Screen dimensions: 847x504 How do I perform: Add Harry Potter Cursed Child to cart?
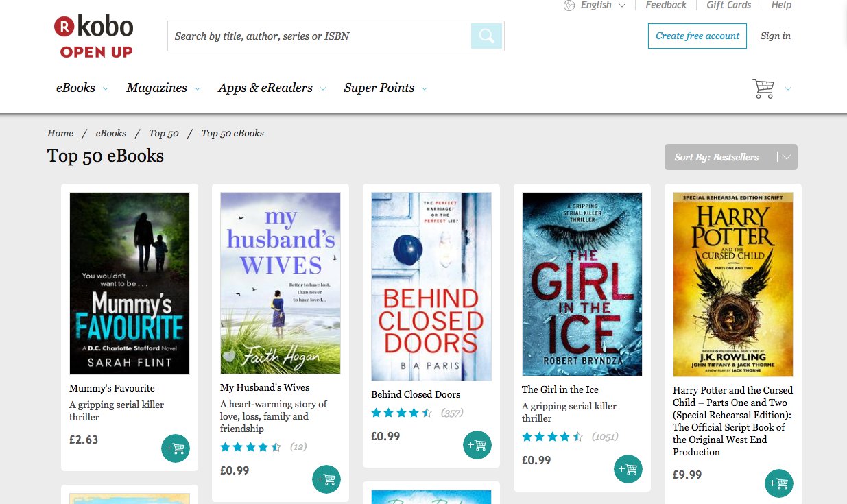tap(779, 483)
